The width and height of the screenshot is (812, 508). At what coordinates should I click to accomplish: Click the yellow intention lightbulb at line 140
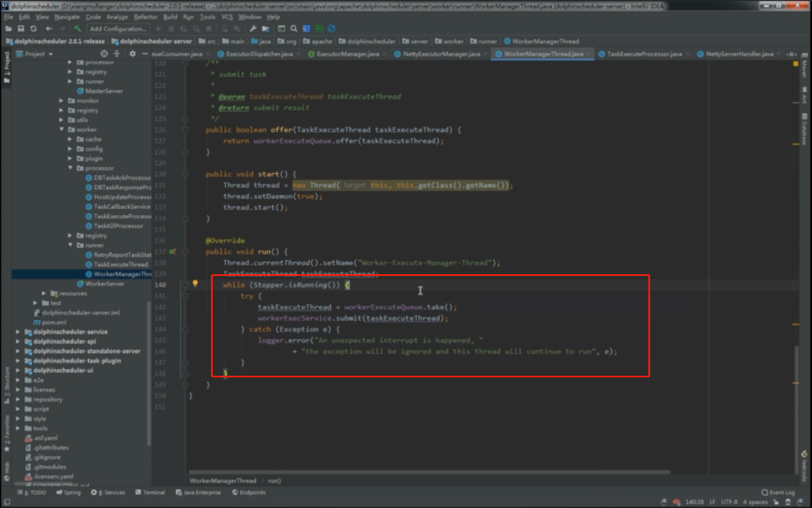click(195, 284)
